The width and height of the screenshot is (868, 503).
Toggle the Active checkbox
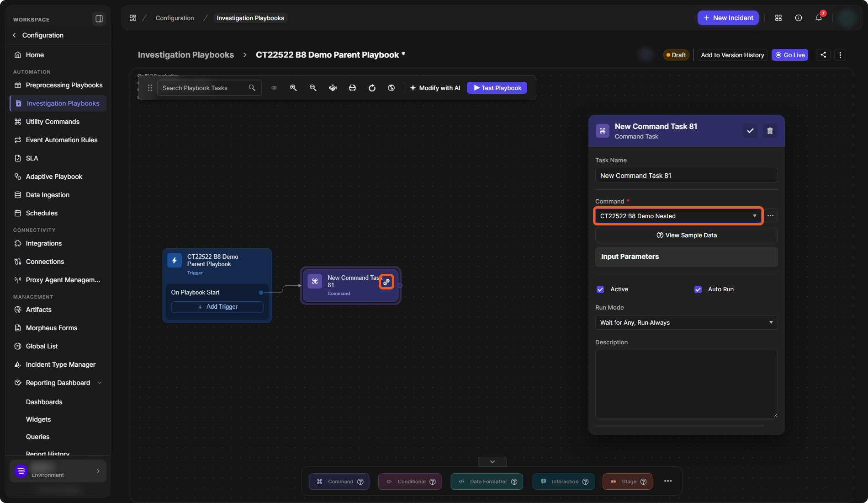click(x=600, y=289)
